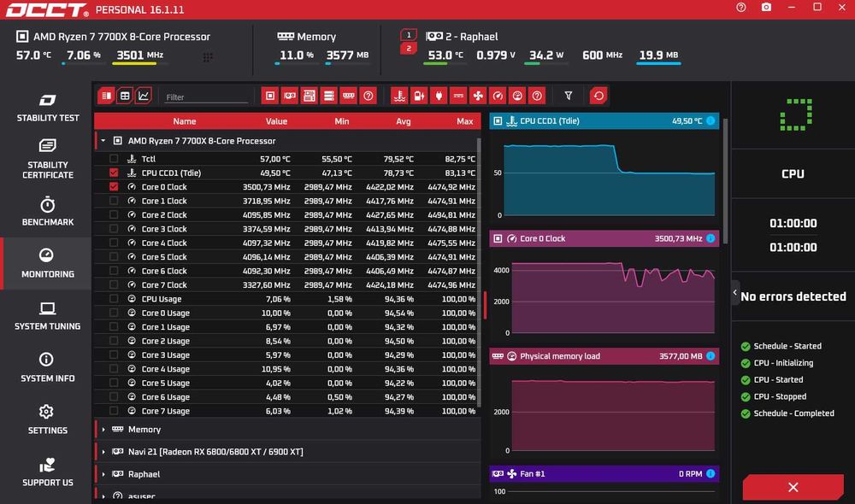Expand the Memory sensor group

tap(103, 430)
